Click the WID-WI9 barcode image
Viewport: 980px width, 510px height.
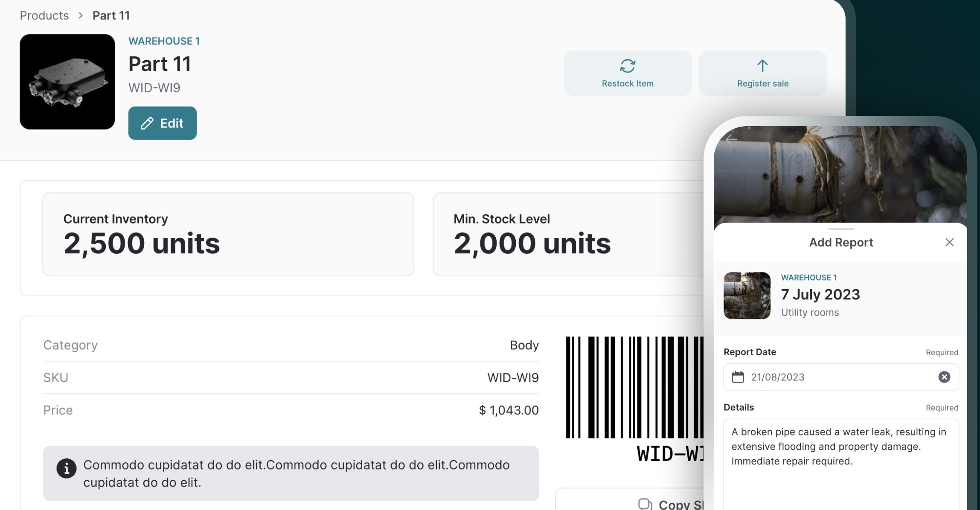(x=634, y=387)
